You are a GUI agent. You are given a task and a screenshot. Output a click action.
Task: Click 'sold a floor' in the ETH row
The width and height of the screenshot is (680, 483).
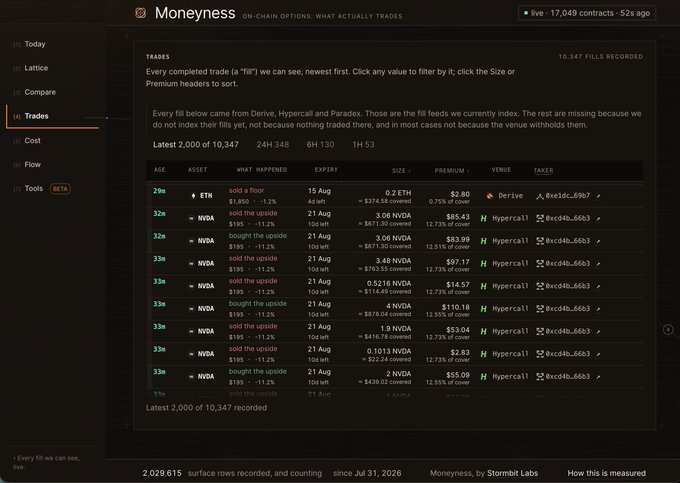click(x=246, y=191)
